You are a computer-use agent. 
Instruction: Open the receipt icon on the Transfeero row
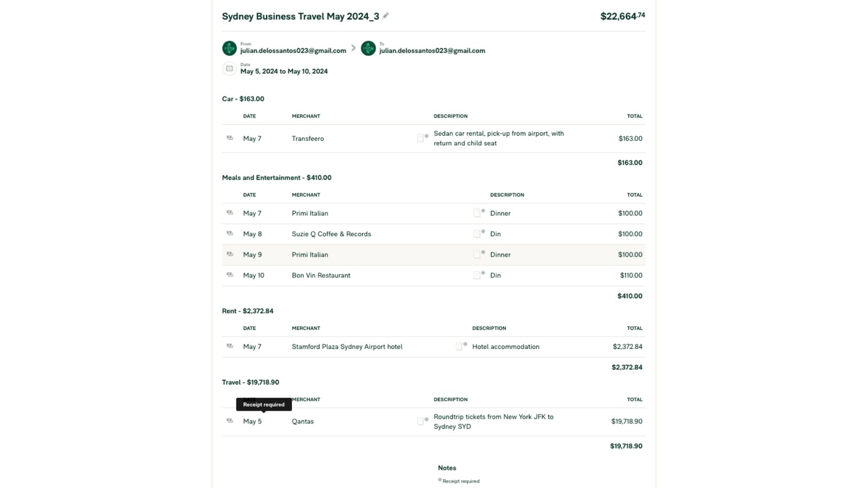coord(420,138)
